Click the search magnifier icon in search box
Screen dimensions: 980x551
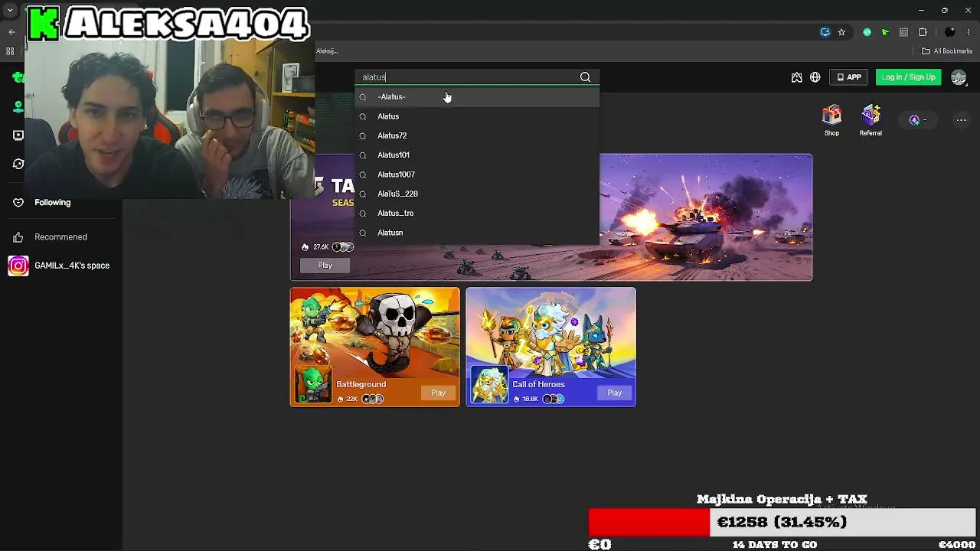[x=585, y=77]
